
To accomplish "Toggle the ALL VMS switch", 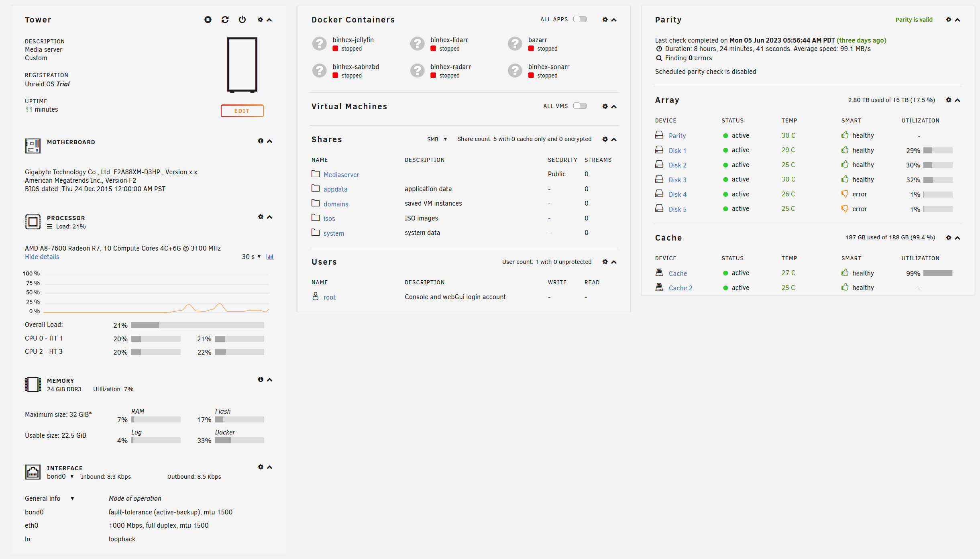I will coord(580,106).
